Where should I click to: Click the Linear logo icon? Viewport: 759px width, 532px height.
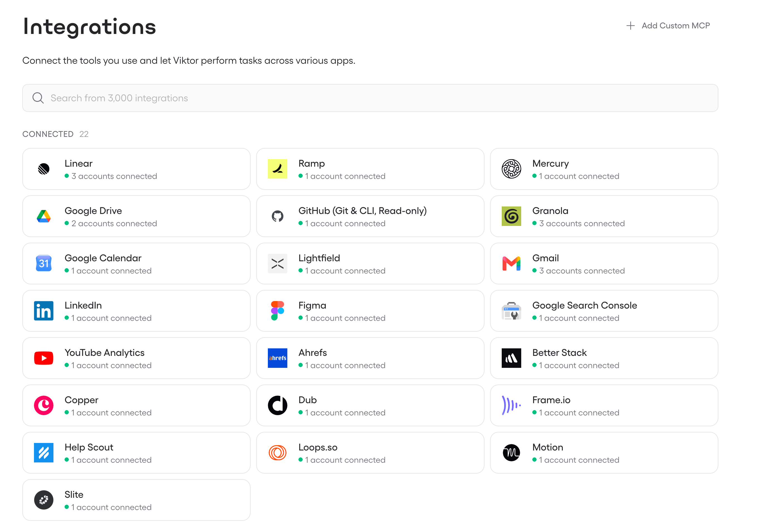point(44,169)
